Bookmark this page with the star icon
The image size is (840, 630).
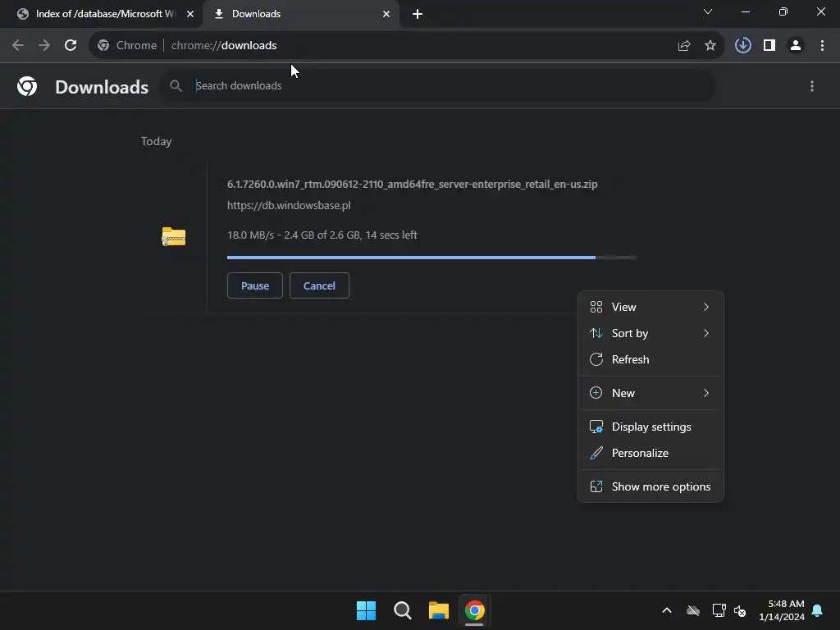tap(710, 46)
